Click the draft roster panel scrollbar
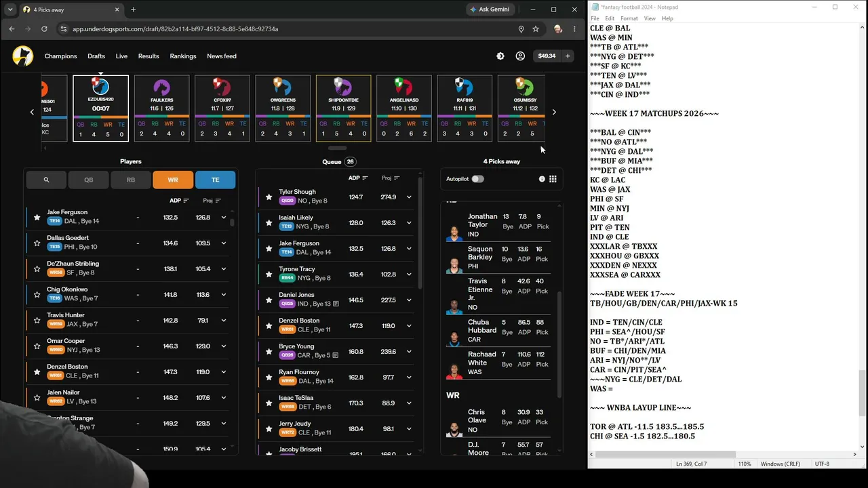The height and width of the screenshot is (488, 868). [x=559, y=344]
